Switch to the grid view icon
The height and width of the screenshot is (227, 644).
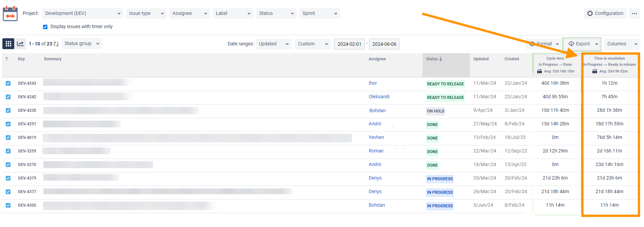pyautogui.click(x=8, y=44)
